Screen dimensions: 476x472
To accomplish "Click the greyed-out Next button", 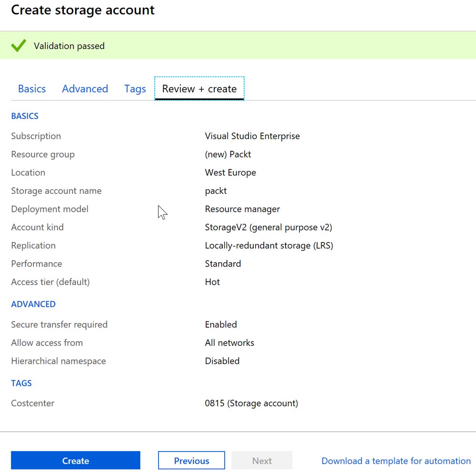I will [262, 461].
